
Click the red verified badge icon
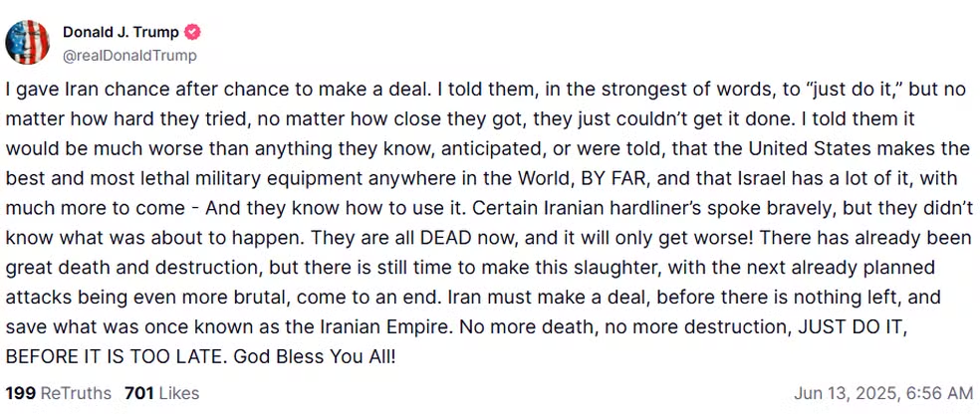193,32
